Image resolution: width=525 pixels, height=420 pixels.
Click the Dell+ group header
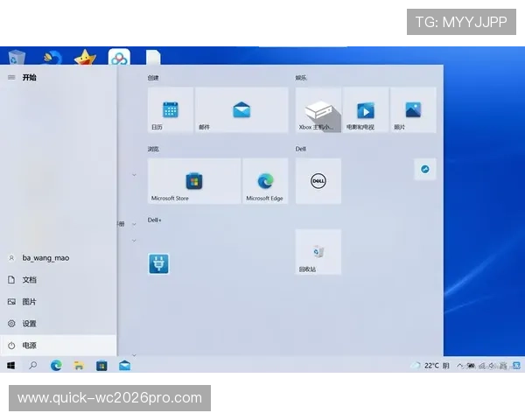154,220
